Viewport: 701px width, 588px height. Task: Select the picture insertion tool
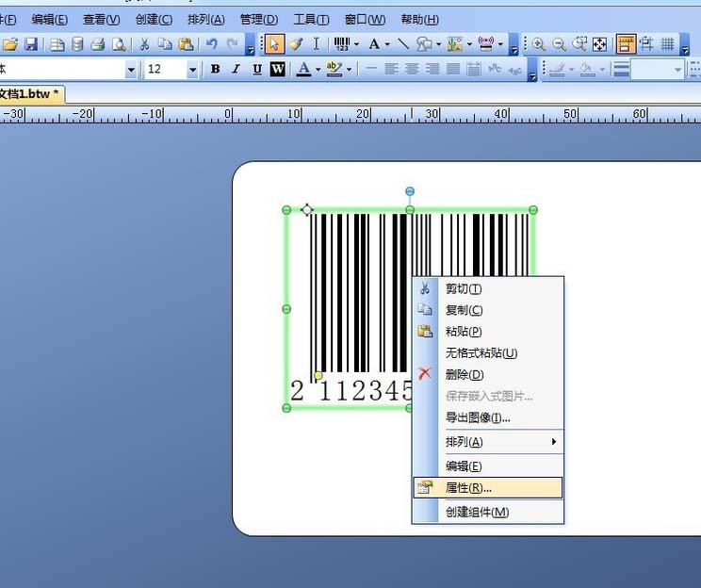click(455, 44)
